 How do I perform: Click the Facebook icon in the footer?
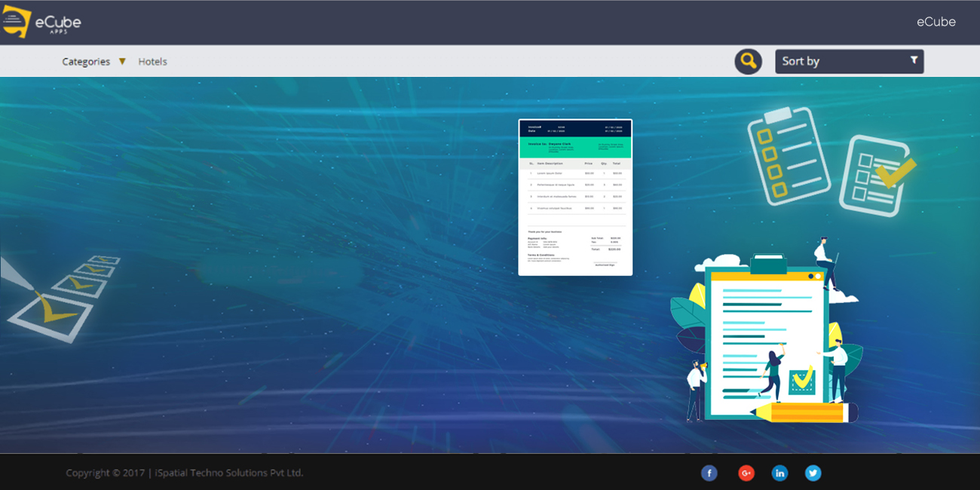pos(709,473)
